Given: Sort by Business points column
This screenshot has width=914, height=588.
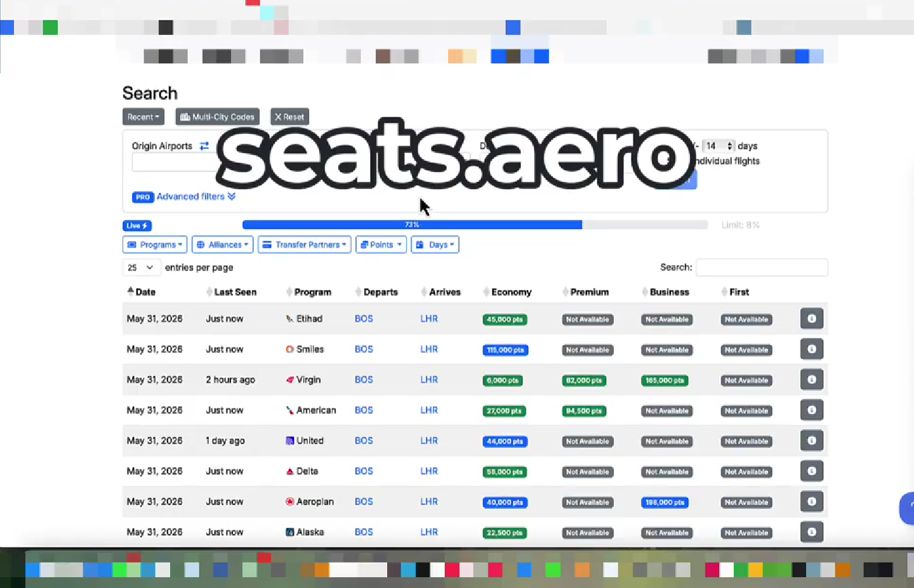Looking at the screenshot, I should coord(665,292).
